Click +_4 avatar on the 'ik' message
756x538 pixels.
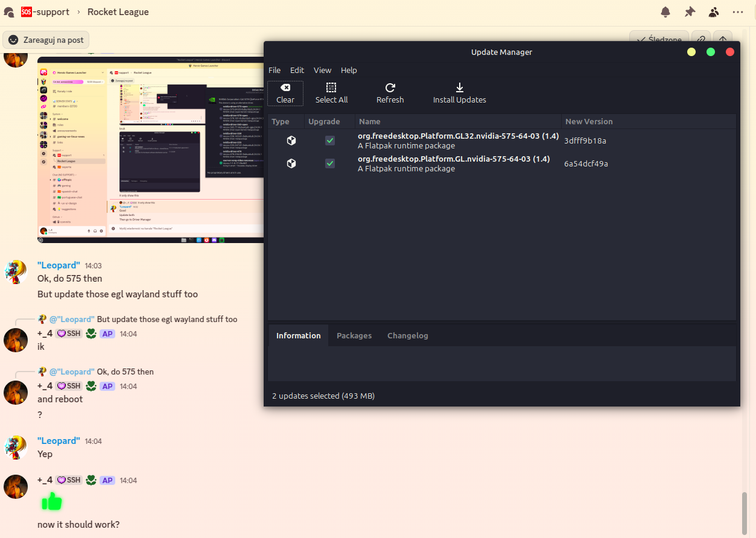pyautogui.click(x=16, y=340)
